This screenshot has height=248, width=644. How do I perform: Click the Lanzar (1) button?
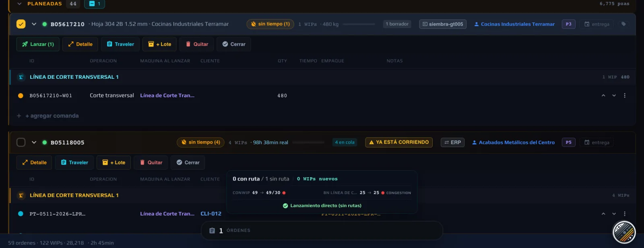pos(38,44)
